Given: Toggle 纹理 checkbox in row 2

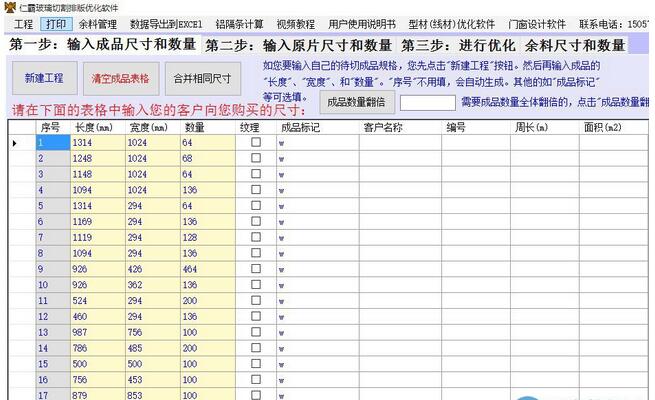Looking at the screenshot, I should pyautogui.click(x=256, y=158).
